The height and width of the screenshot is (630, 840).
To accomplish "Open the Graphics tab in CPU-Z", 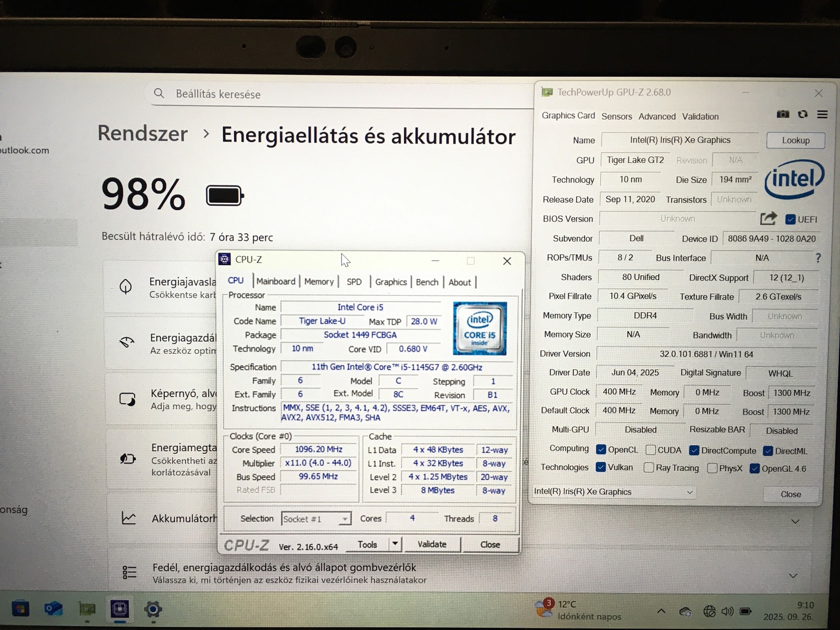I will click(x=391, y=282).
